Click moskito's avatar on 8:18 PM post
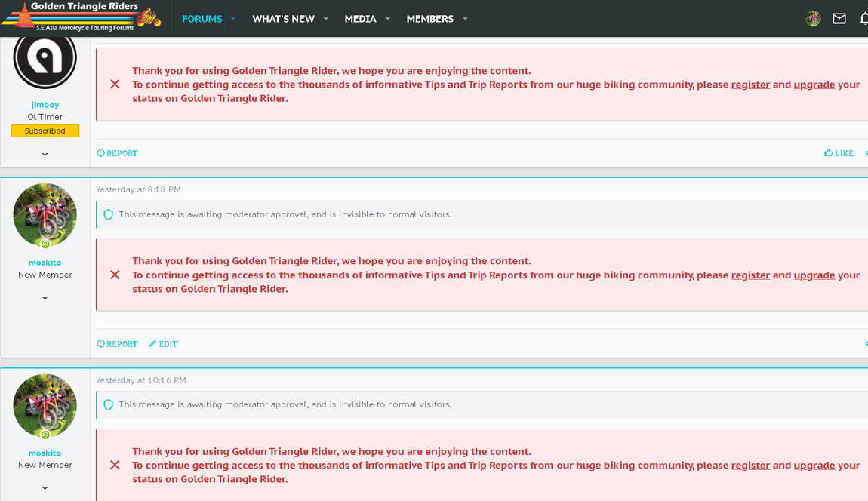This screenshot has width=868, height=501. tap(45, 214)
